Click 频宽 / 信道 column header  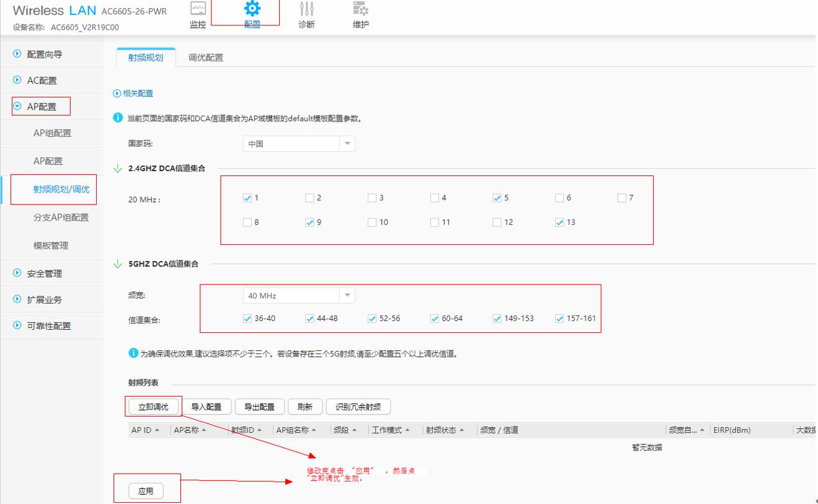(x=499, y=430)
